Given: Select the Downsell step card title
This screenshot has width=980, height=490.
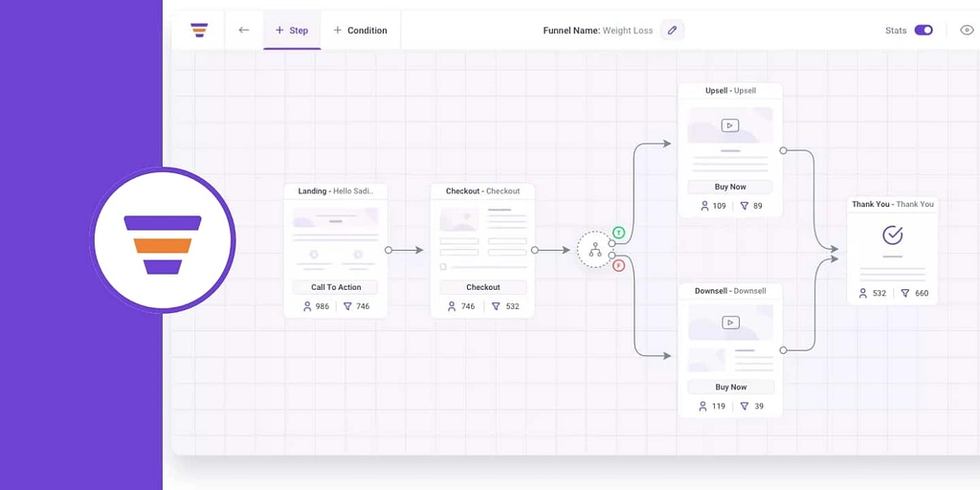Looking at the screenshot, I should 730,291.
